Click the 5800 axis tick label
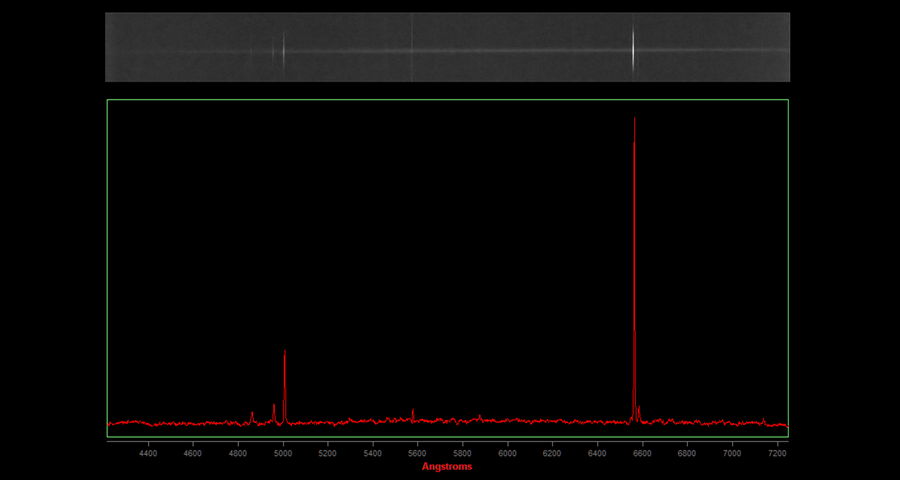900x480 pixels. [463, 454]
